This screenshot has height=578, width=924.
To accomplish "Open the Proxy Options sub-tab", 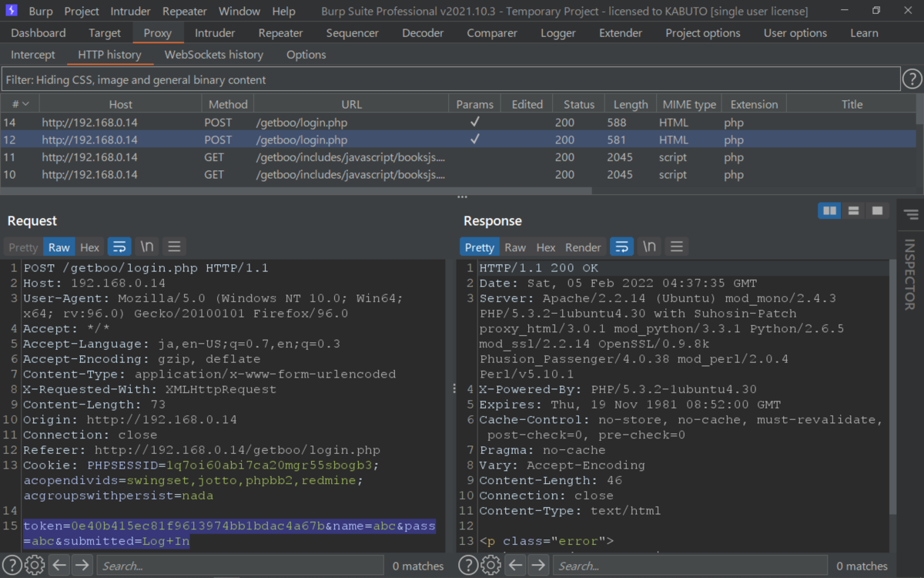I will [x=306, y=55].
